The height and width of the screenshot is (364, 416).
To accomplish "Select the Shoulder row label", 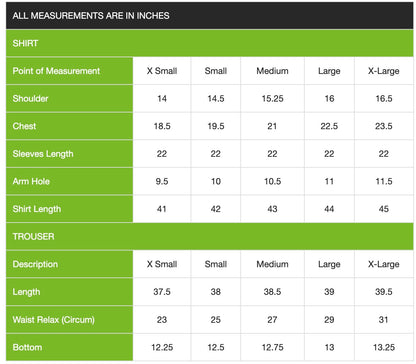I will click(x=69, y=98).
